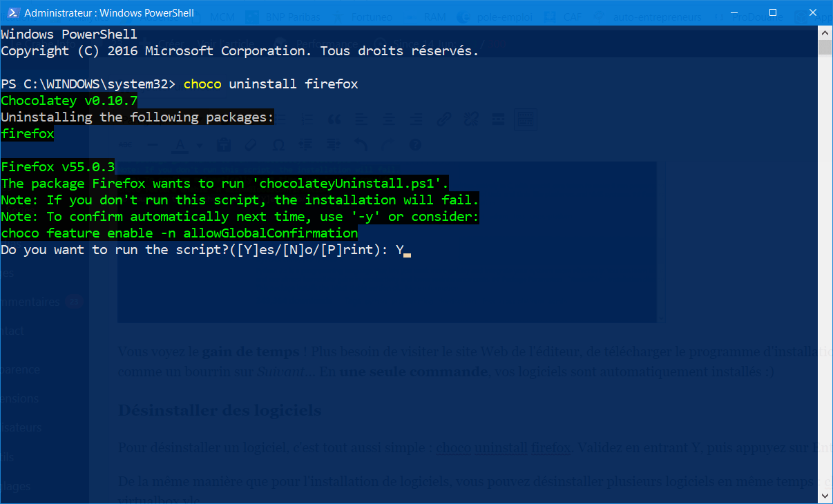The width and height of the screenshot is (833, 504).
Task: Click the 'Chocolatey v0.10.7' version line
Action: [x=69, y=101]
